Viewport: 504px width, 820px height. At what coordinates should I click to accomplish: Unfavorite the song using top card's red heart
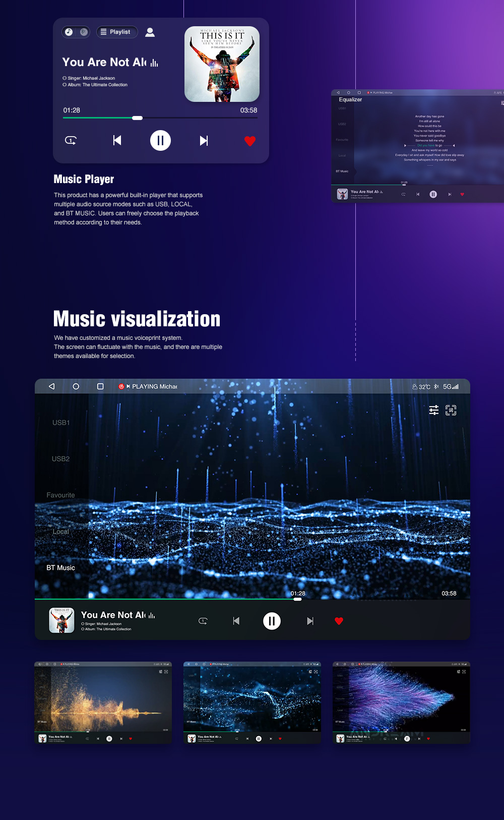tap(250, 141)
